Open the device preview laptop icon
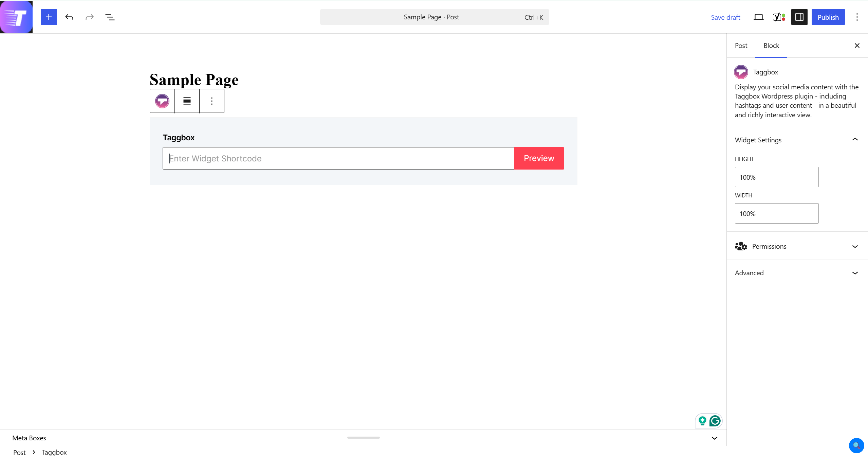The width and height of the screenshot is (868, 457). tap(759, 17)
